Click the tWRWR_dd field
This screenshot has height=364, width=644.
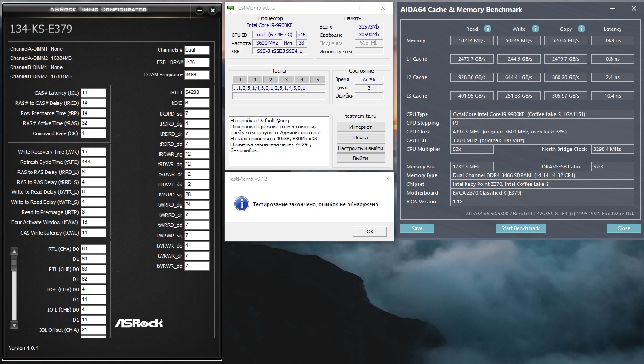tap(197, 266)
